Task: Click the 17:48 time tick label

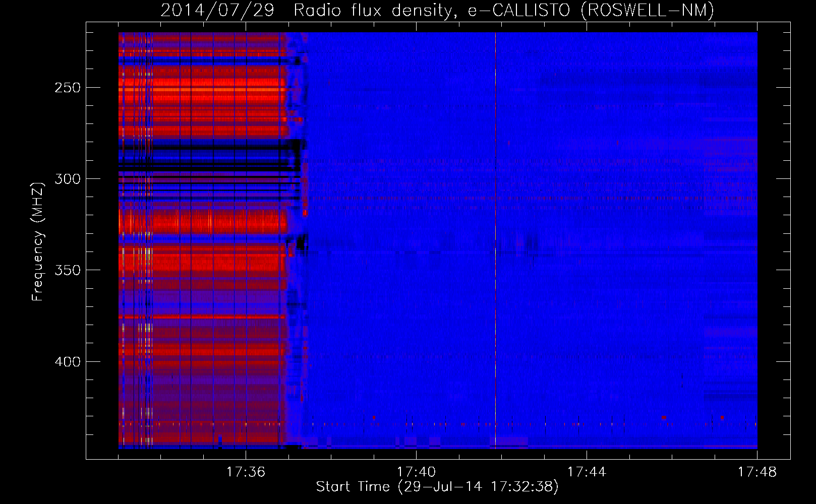Action: (x=757, y=472)
